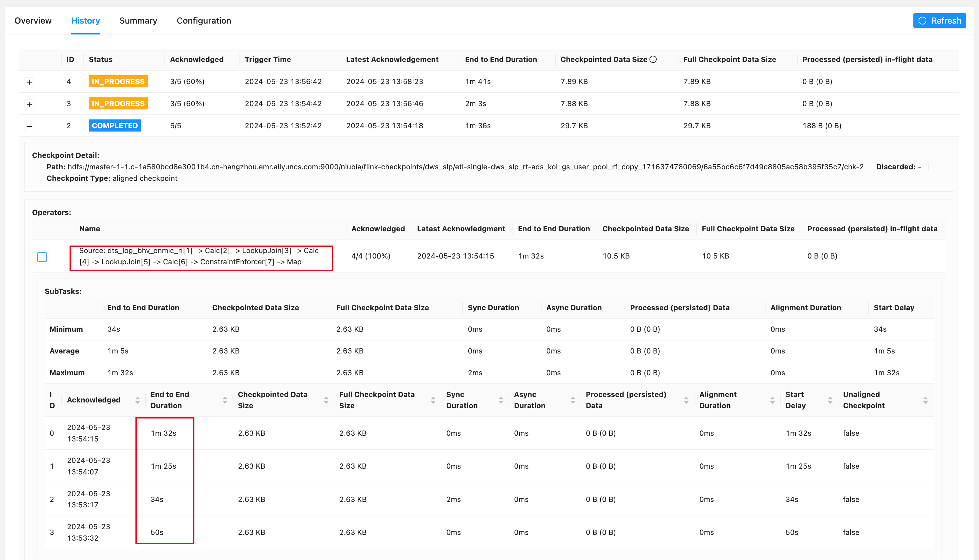Click the Maximum row label
This screenshot has width=979, height=560.
pyautogui.click(x=67, y=373)
